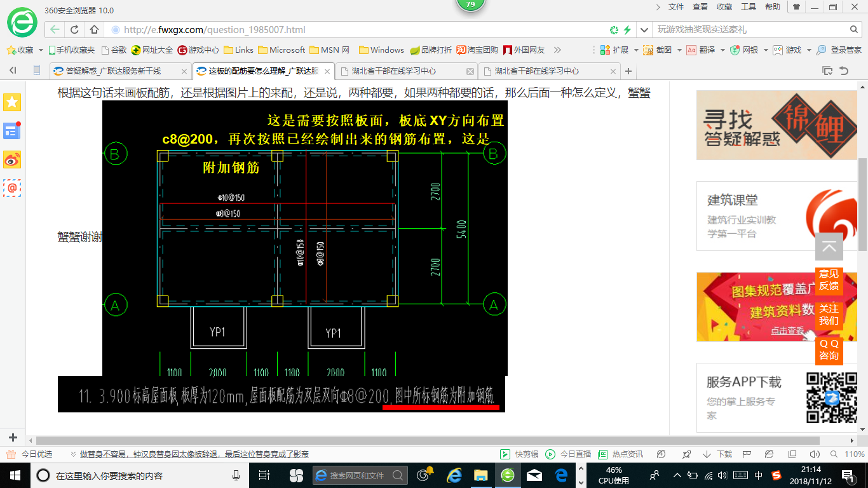Open the 外国网友 bookmark
868x488 pixels.
click(524, 50)
